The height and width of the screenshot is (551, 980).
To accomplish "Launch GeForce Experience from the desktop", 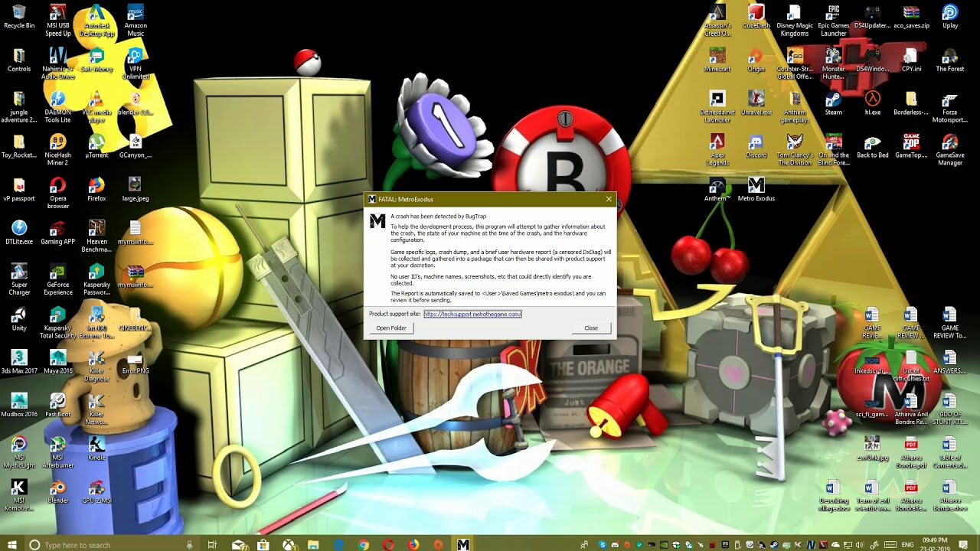I will [58, 279].
